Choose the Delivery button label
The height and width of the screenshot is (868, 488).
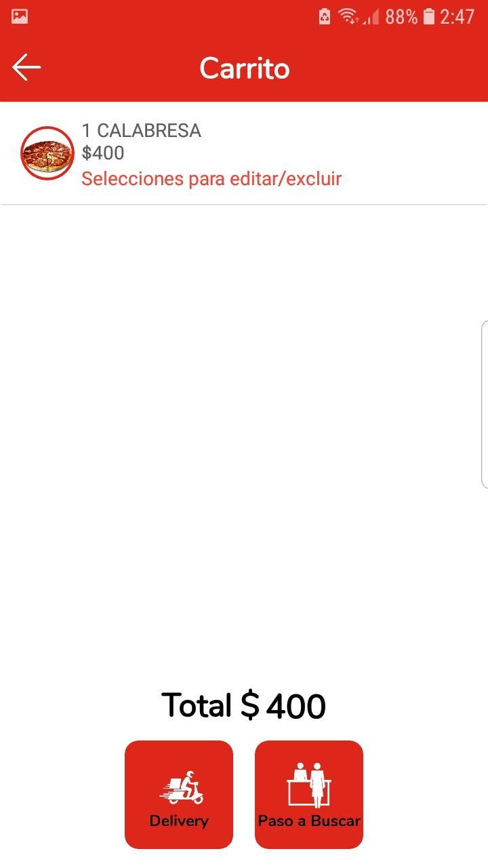coord(179,821)
